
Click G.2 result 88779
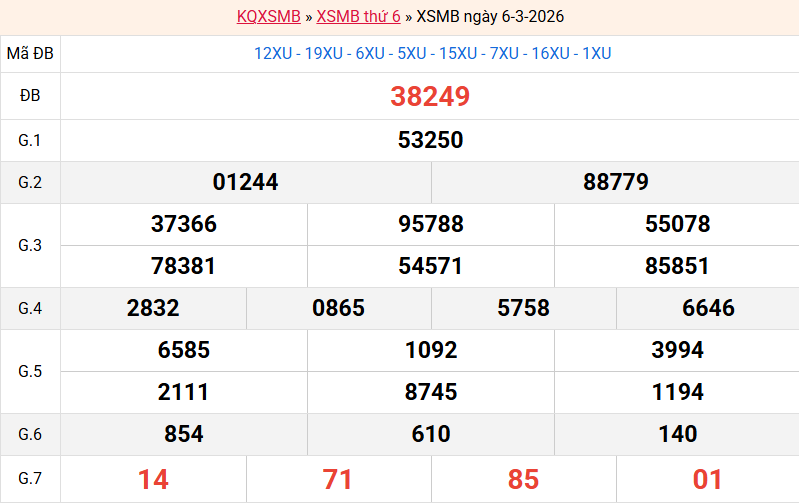point(616,182)
